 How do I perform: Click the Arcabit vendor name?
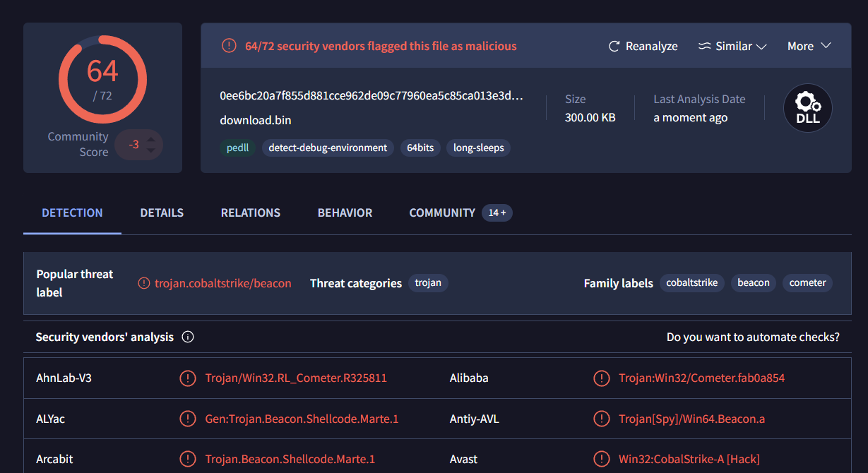coord(54,459)
